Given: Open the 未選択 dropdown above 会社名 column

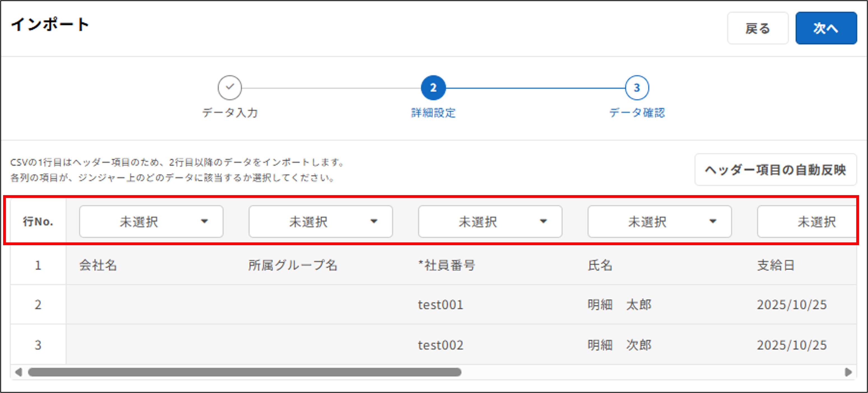Looking at the screenshot, I should click(x=151, y=221).
